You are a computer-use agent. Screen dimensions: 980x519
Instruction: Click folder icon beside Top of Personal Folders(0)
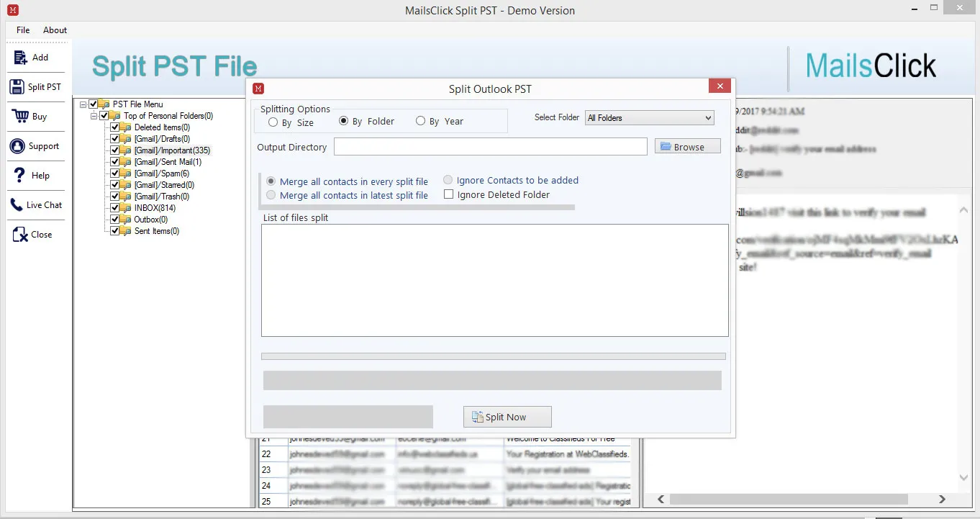tap(116, 116)
